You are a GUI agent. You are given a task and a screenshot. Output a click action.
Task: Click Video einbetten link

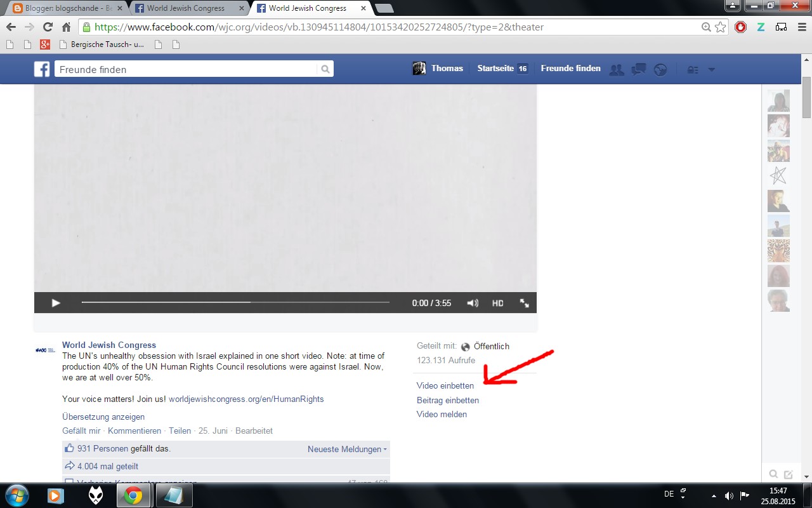445,385
